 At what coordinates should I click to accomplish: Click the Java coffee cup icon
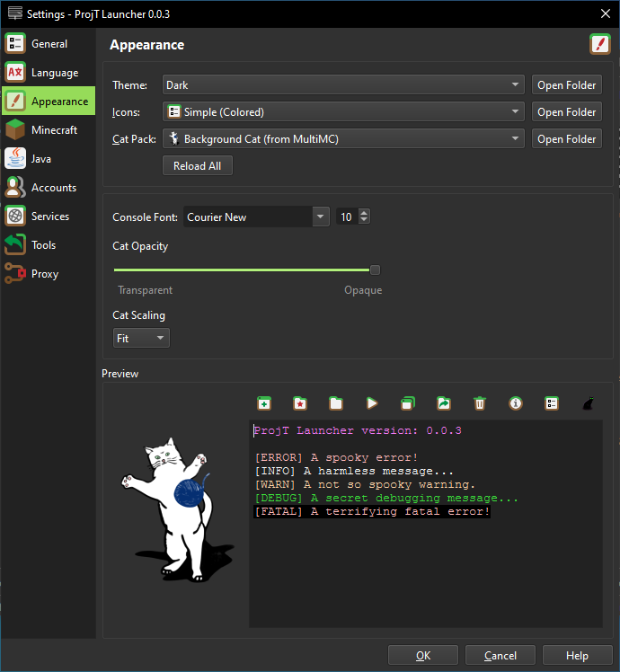point(15,159)
